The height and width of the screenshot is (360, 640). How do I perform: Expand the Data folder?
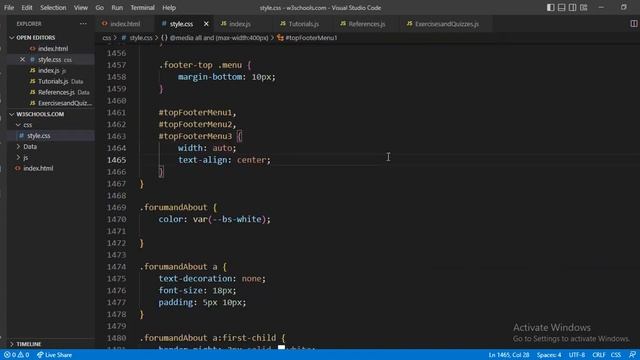click(30, 147)
